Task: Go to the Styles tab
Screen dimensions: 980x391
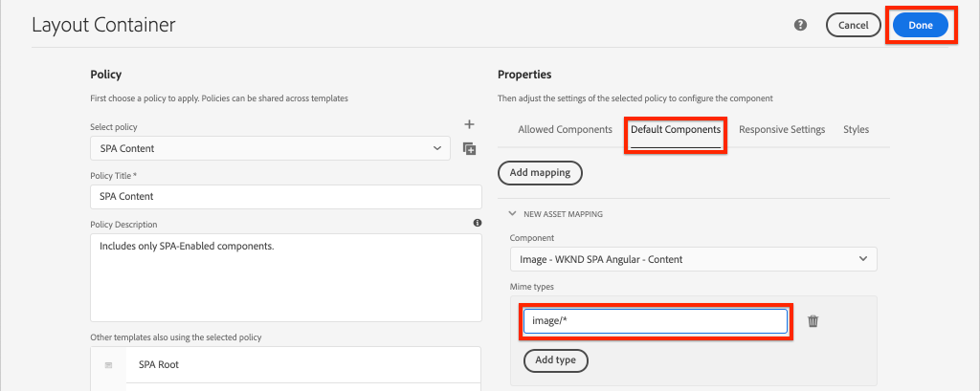Action: pos(856,129)
